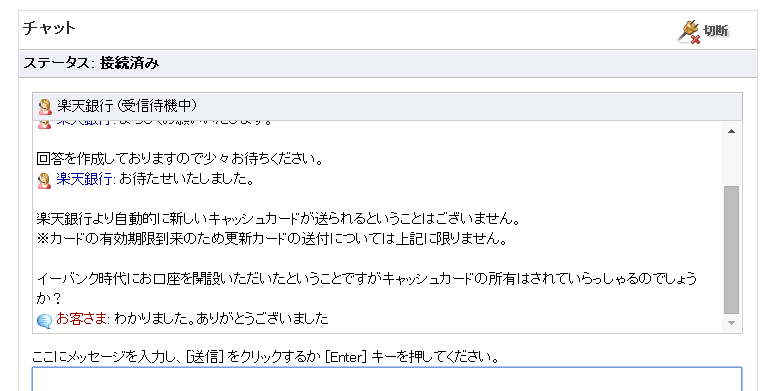Click the チャット panel title
The image size is (776, 391).
[49, 28]
